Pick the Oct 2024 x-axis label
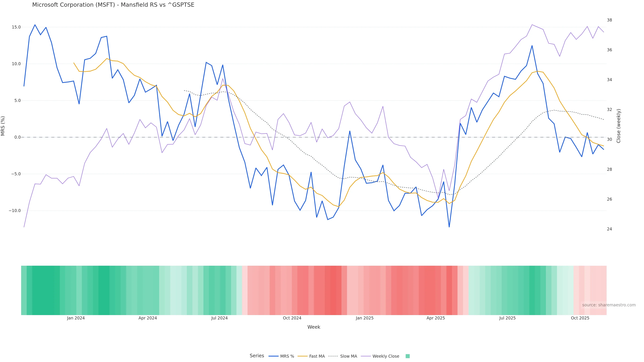Image resolution: width=644 pixels, height=362 pixels. (x=292, y=318)
